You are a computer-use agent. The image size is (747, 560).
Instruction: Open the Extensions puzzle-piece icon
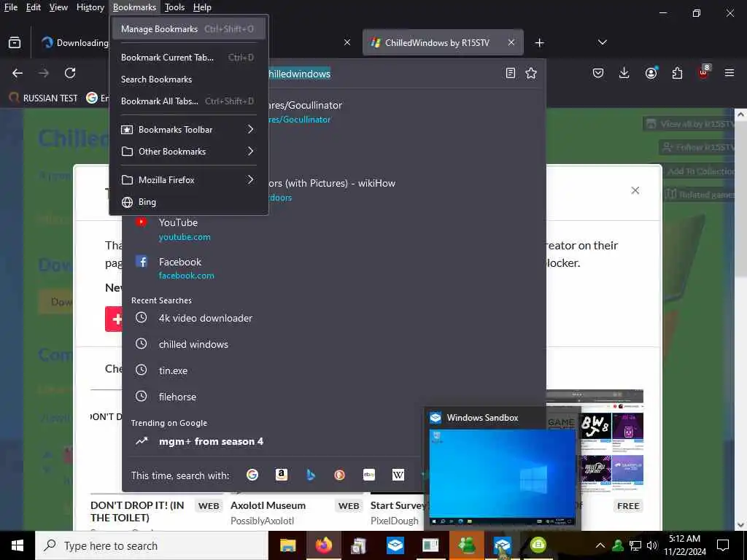coord(677,73)
